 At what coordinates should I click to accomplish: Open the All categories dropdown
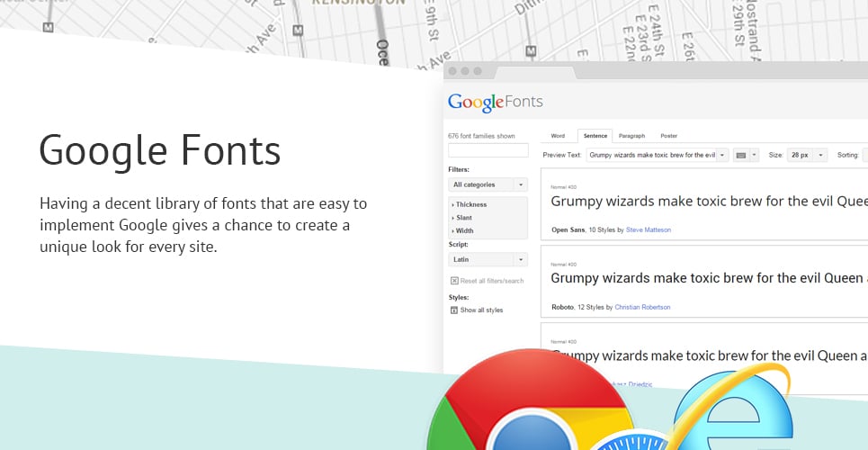point(488,184)
